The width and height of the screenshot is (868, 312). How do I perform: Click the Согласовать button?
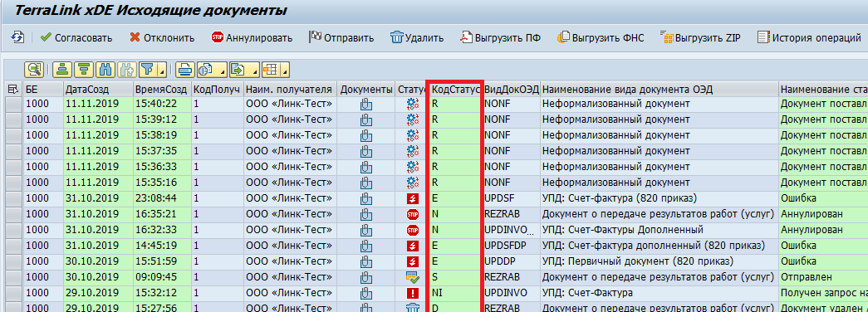tap(76, 37)
